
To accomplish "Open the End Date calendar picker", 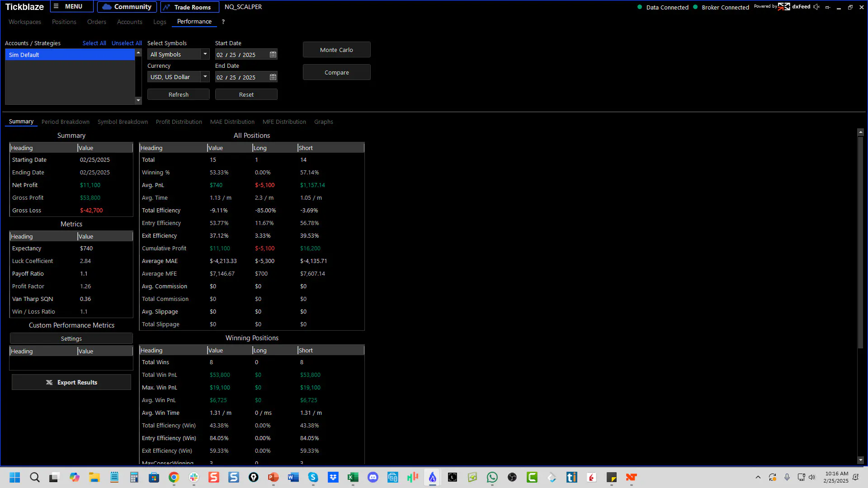I will pos(273,77).
